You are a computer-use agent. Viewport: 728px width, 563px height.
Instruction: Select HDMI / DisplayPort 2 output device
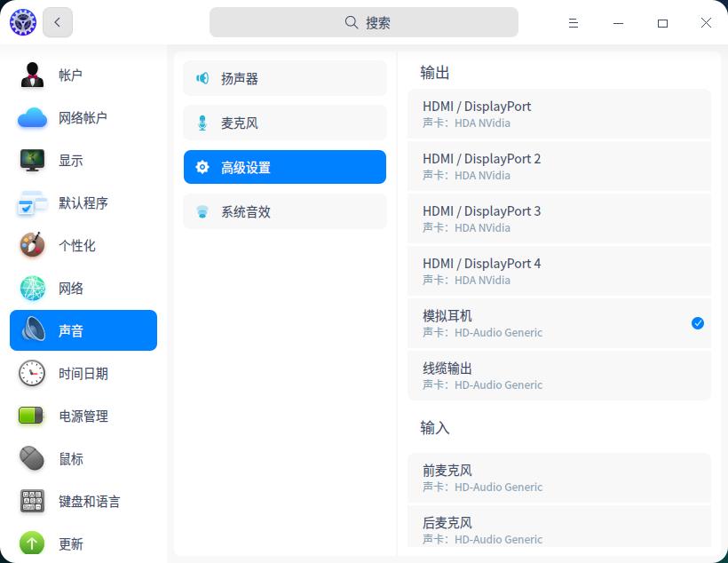coord(559,166)
